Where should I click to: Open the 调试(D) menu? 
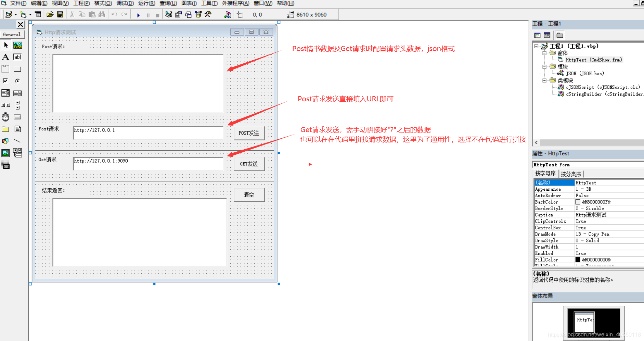click(x=125, y=3)
